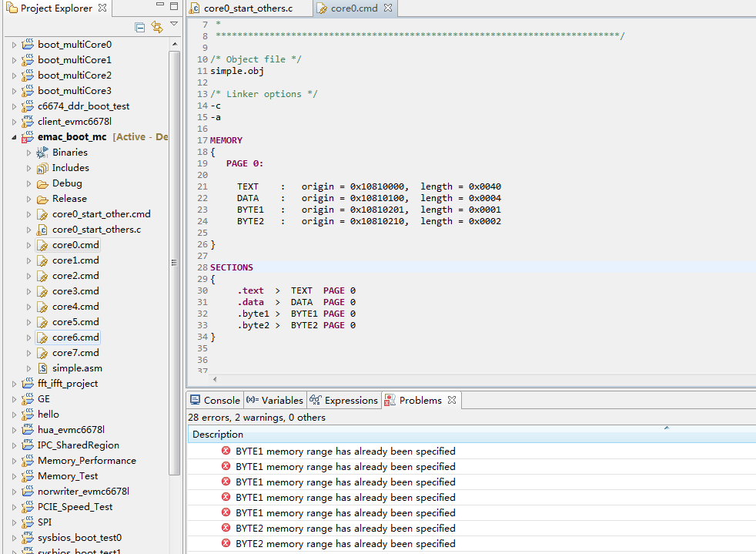Select first BYTE1 memory range error
The image size is (756, 554).
coord(345,452)
